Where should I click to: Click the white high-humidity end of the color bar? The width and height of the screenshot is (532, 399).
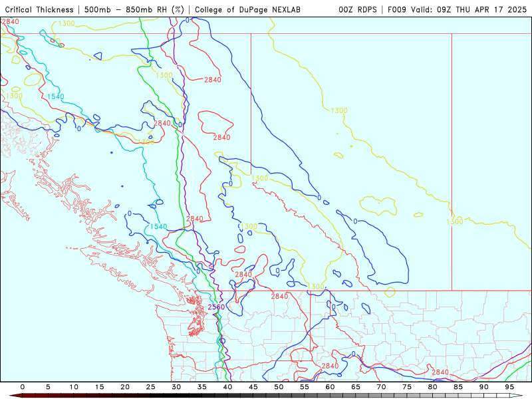pos(515,396)
